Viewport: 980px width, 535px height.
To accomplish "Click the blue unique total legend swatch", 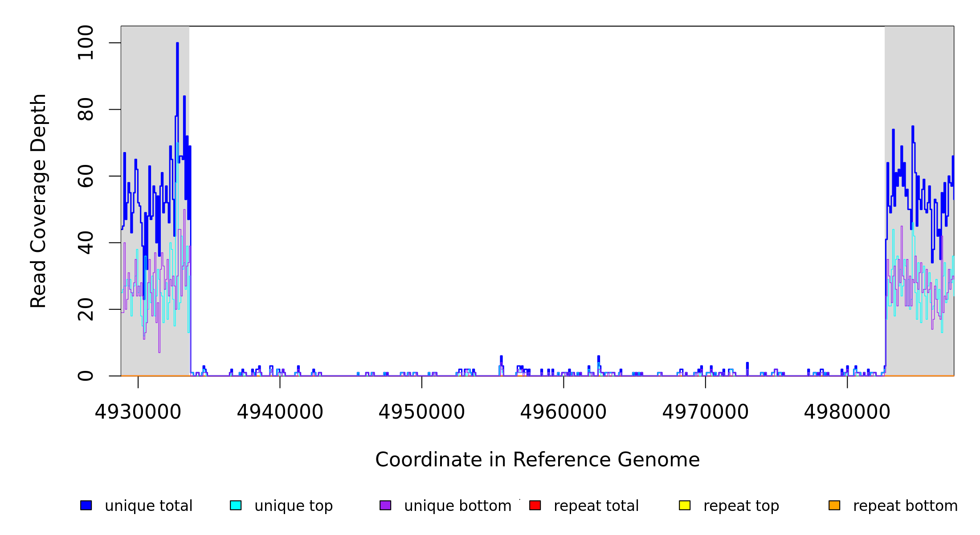I will pos(86,505).
